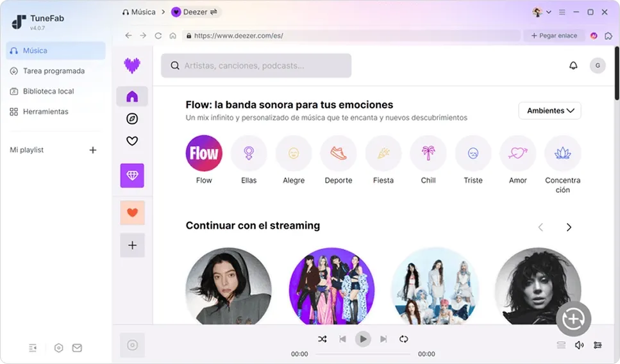620x364 pixels.
Task: Select the Amor mood
Action: pyautogui.click(x=517, y=153)
